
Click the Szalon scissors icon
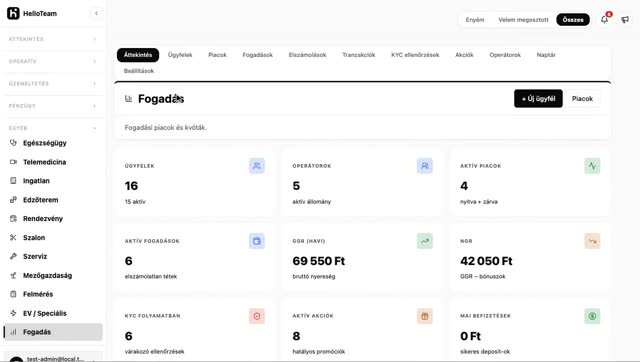(13, 238)
